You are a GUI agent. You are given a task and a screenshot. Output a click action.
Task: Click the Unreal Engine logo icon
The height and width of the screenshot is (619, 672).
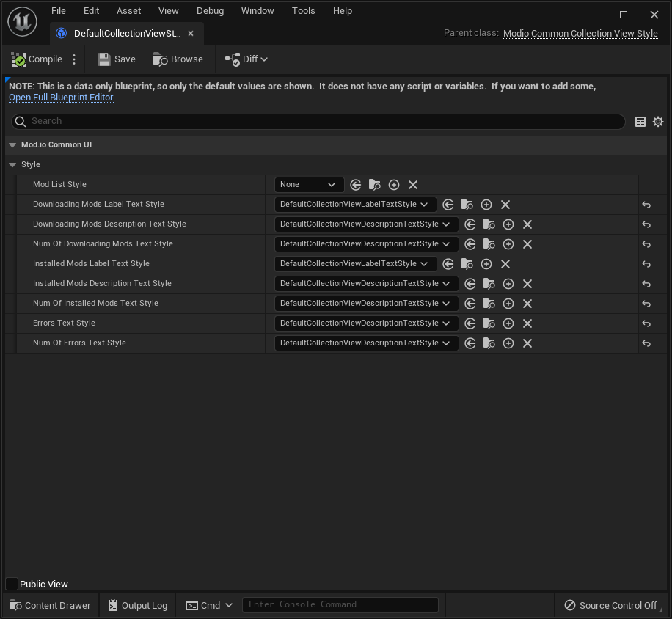[x=22, y=21]
